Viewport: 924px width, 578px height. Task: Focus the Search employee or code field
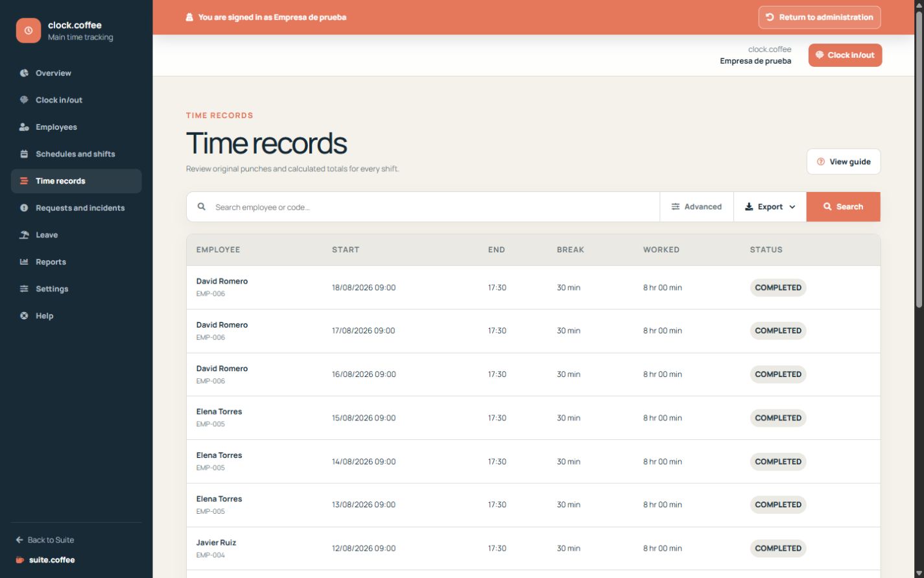[423, 207]
